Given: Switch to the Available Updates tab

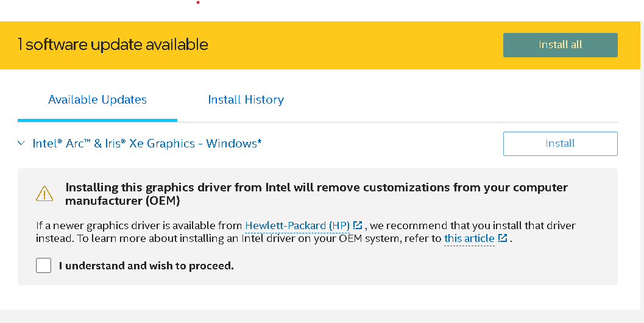Looking at the screenshot, I should point(97,100).
